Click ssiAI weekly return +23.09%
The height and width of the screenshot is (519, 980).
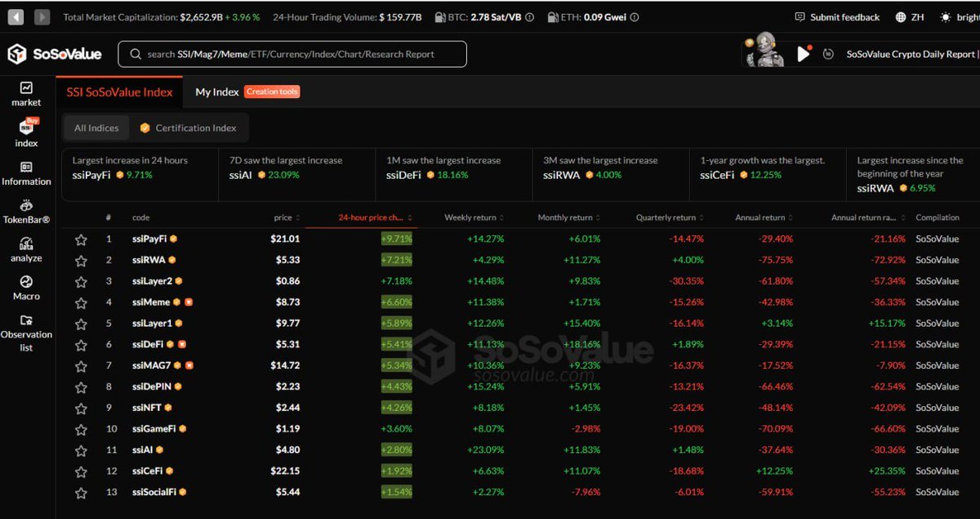(485, 450)
